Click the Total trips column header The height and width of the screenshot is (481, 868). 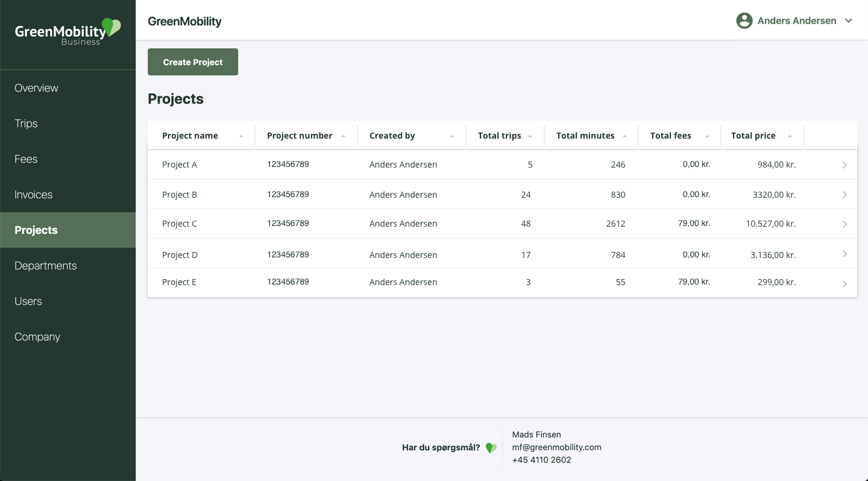coord(500,136)
